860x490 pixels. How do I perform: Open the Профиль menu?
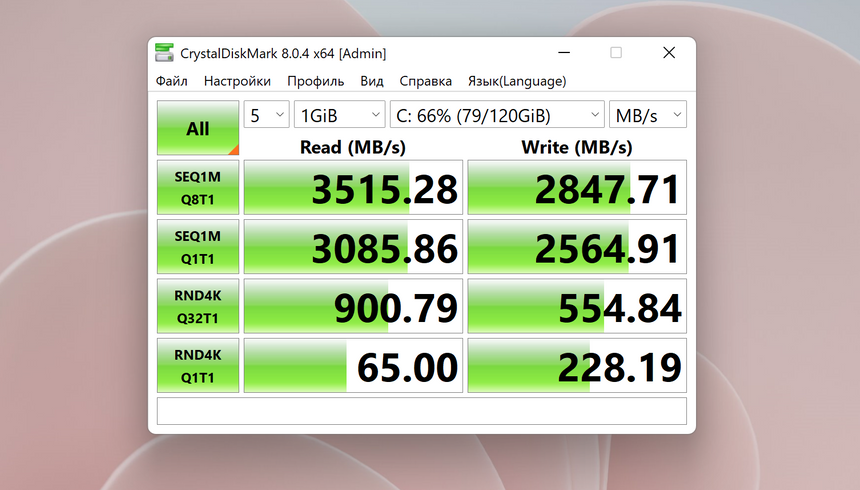tap(316, 81)
